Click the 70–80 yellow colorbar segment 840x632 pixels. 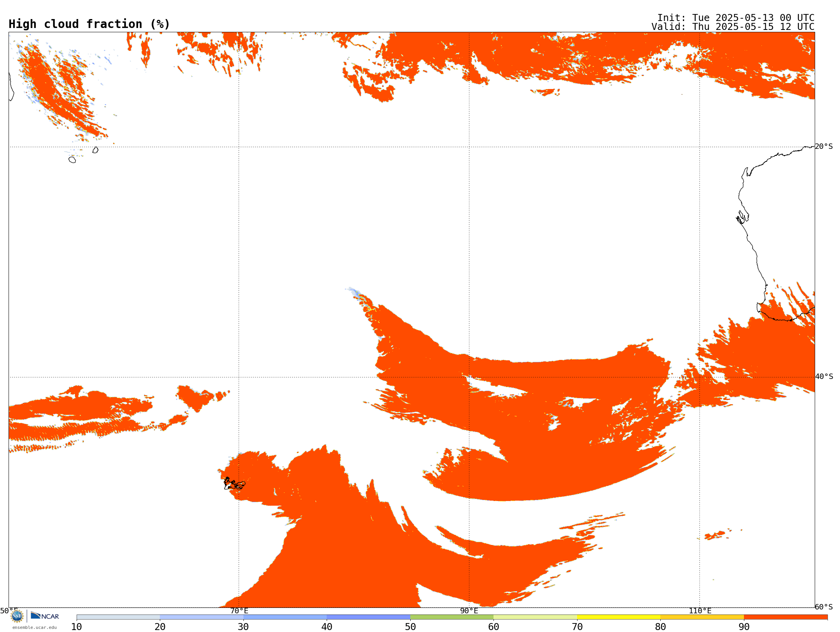click(619, 617)
